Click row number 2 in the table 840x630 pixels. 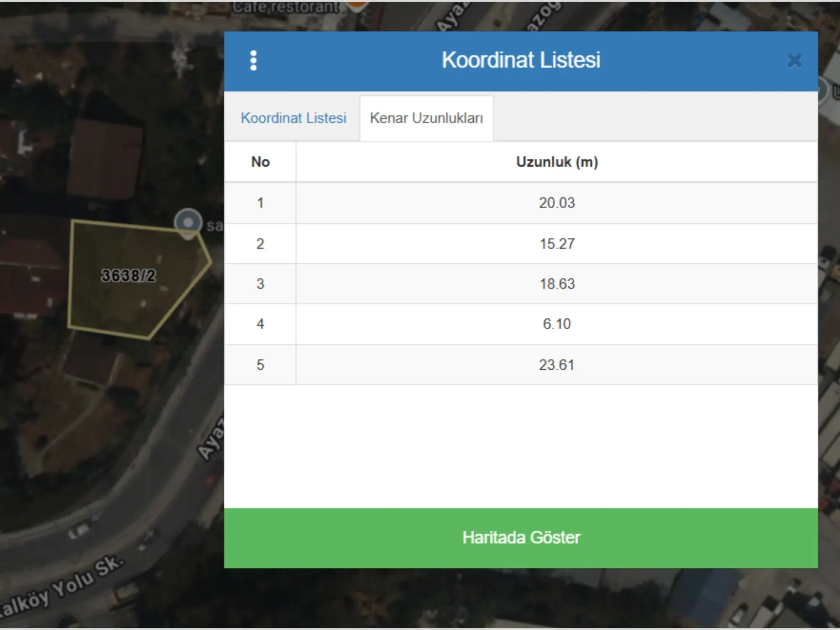coord(260,244)
